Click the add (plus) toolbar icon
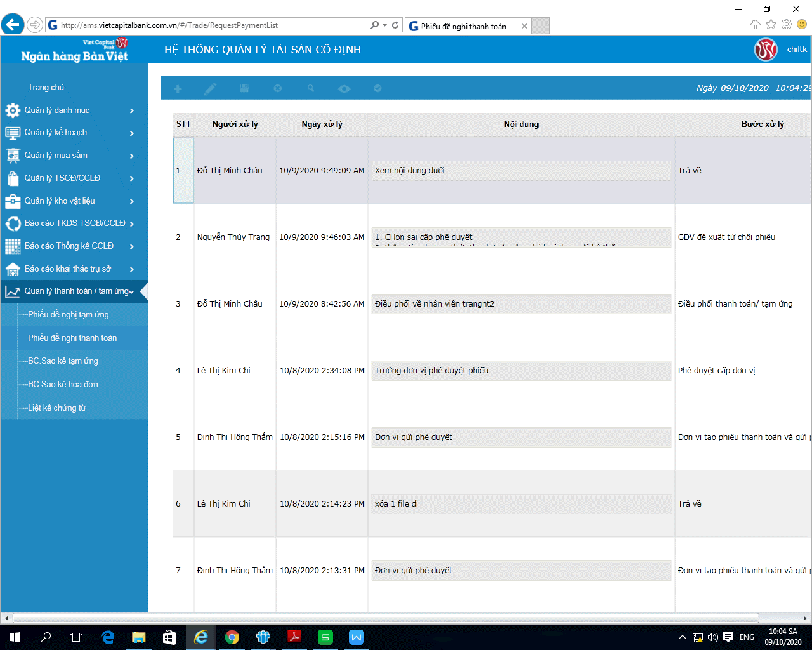The image size is (812, 650). click(178, 89)
